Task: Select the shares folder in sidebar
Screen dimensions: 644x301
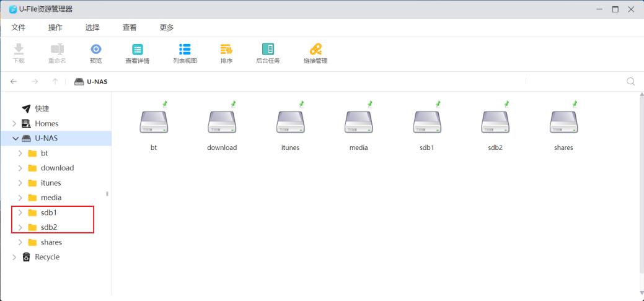Action: [51, 242]
